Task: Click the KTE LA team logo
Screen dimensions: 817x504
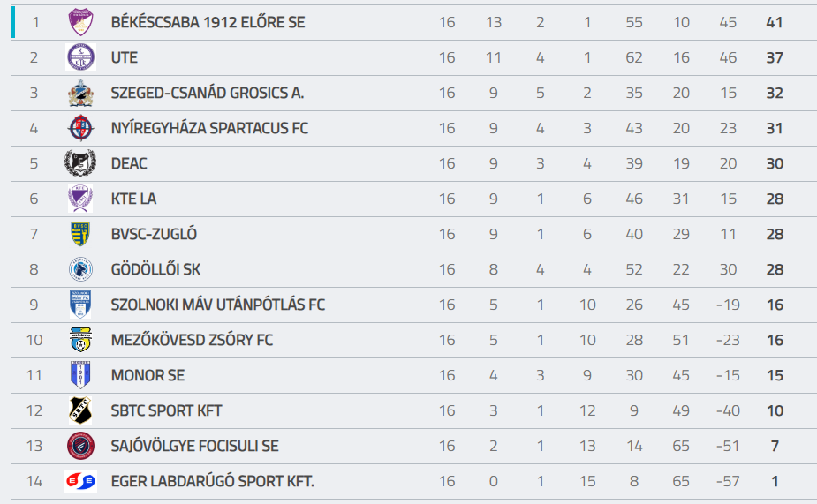Action: 80,199
